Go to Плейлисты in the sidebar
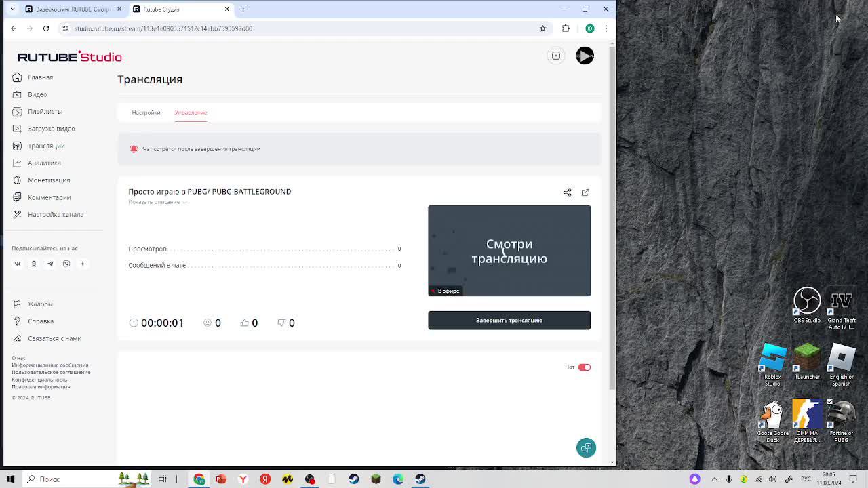 point(37,111)
